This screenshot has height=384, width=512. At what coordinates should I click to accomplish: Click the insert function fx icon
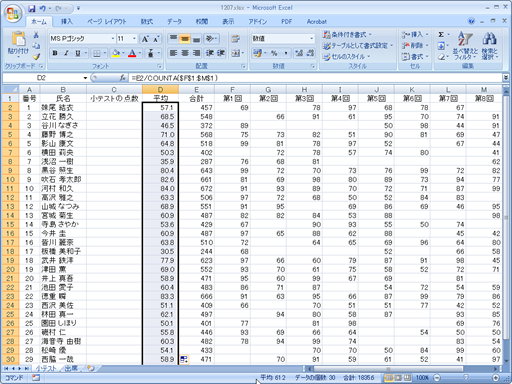click(x=123, y=78)
